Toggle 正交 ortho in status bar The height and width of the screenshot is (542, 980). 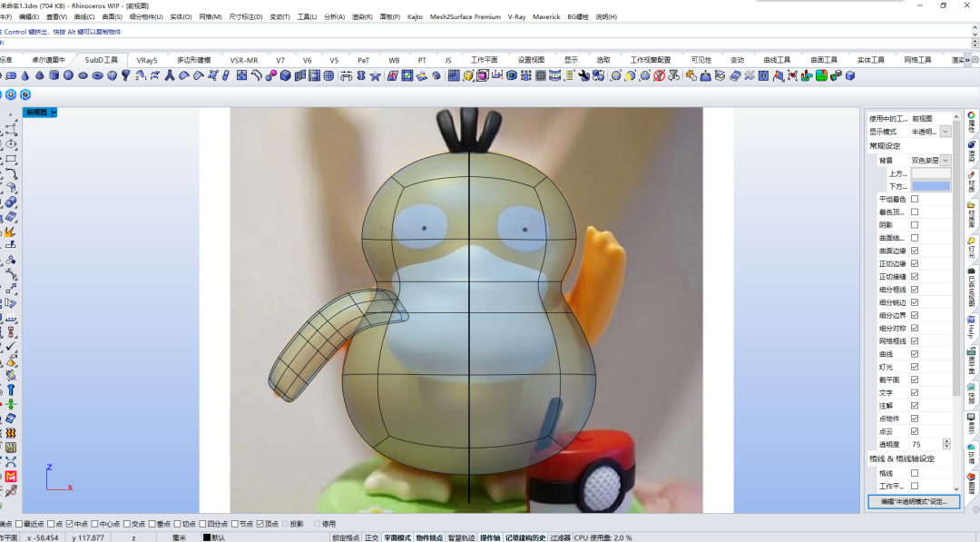point(372,537)
